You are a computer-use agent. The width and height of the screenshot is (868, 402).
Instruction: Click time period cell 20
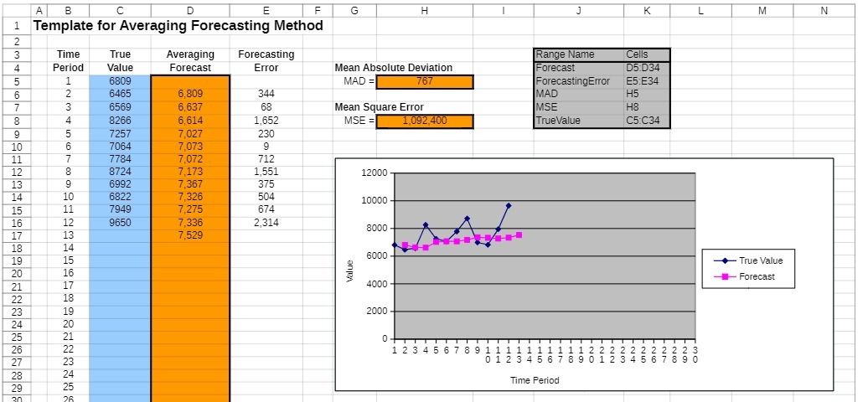pos(68,324)
